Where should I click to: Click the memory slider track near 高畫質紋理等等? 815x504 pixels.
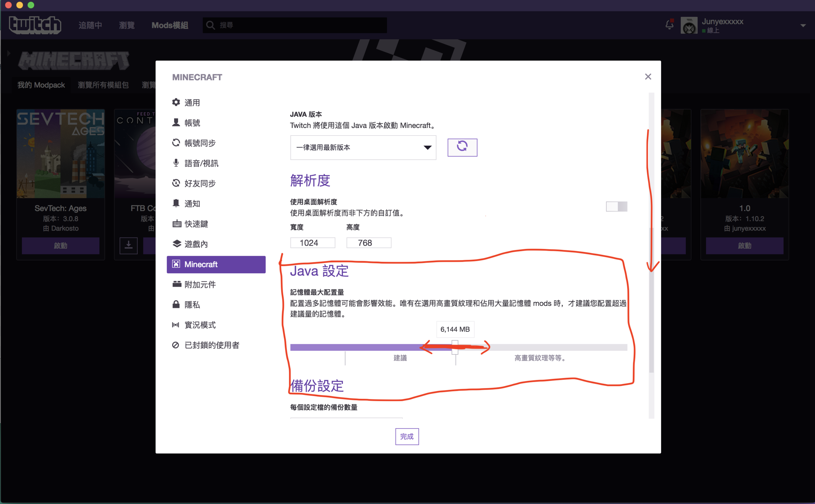540,347
